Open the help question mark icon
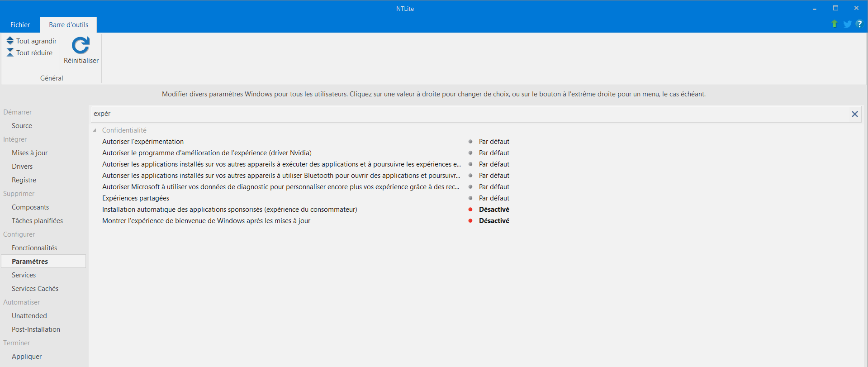 click(859, 24)
